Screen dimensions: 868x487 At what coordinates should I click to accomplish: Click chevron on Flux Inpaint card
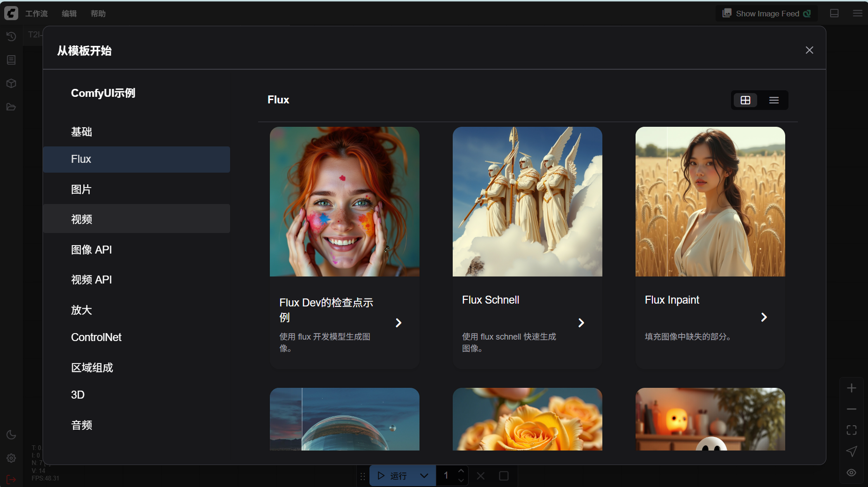pos(764,317)
